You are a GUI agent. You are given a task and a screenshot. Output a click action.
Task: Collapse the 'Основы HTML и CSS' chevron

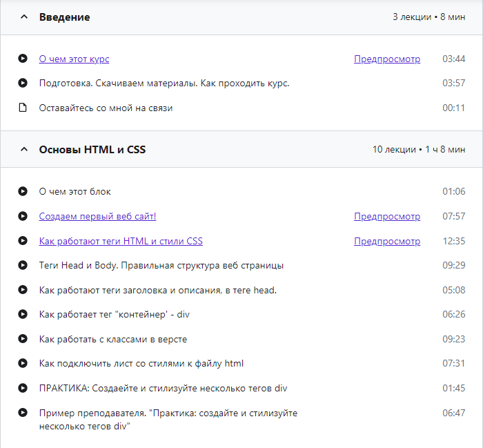(24, 150)
